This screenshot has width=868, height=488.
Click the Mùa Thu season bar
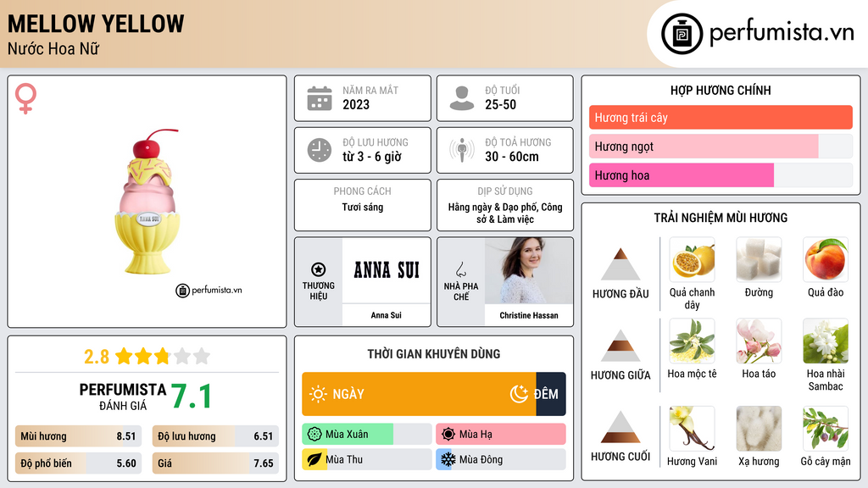(x=367, y=459)
